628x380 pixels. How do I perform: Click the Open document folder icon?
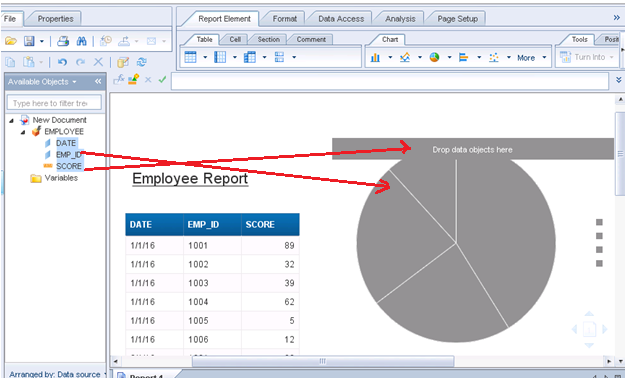11,41
